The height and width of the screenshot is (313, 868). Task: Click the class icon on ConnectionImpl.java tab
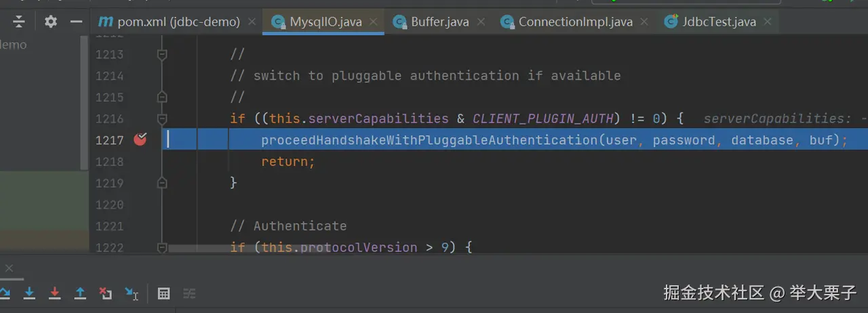tap(507, 22)
